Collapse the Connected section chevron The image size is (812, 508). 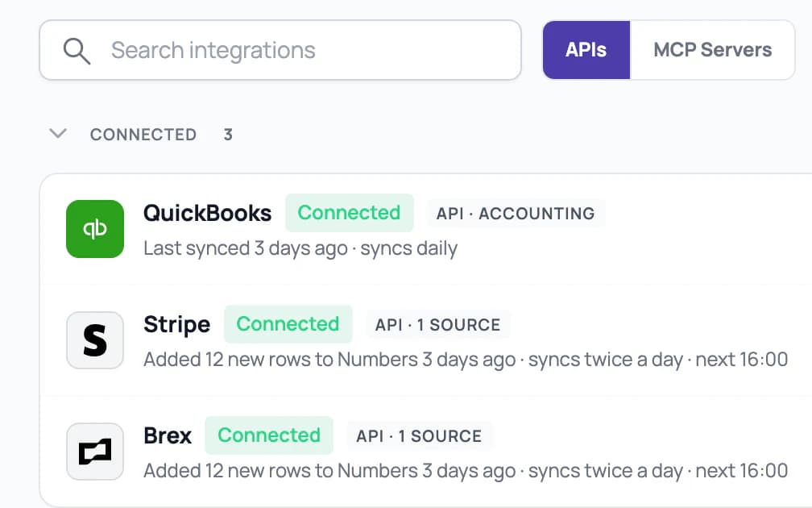(58, 134)
